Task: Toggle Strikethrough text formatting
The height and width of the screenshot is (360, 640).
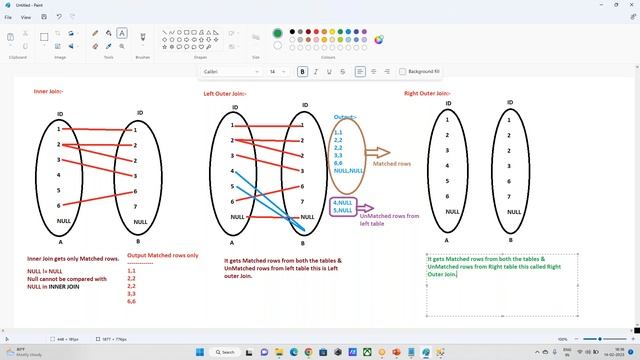Action: pos(343,71)
